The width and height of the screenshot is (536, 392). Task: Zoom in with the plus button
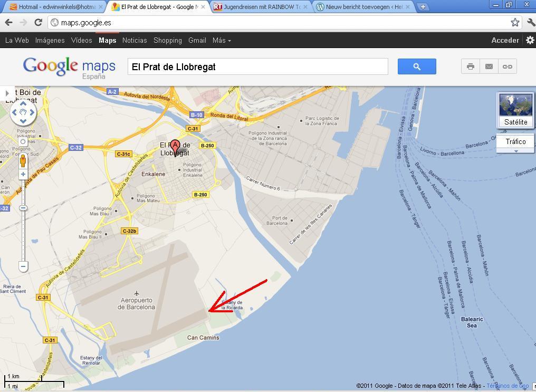point(23,174)
